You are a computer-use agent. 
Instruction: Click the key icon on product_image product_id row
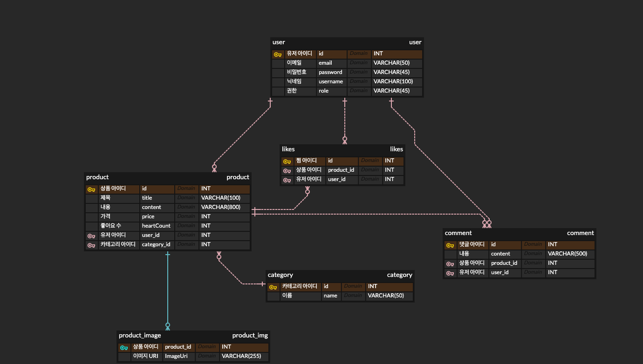(x=123, y=347)
